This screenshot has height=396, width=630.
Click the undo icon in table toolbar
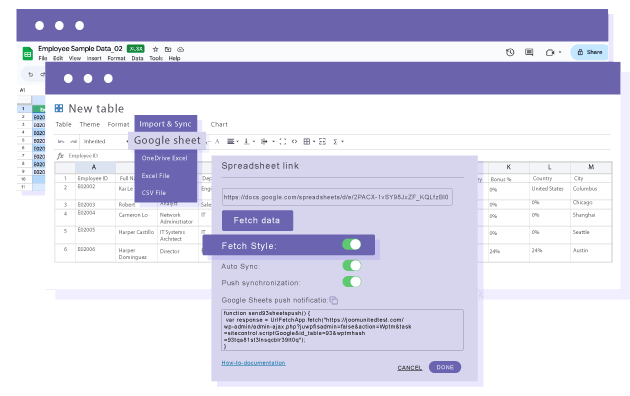click(x=61, y=141)
